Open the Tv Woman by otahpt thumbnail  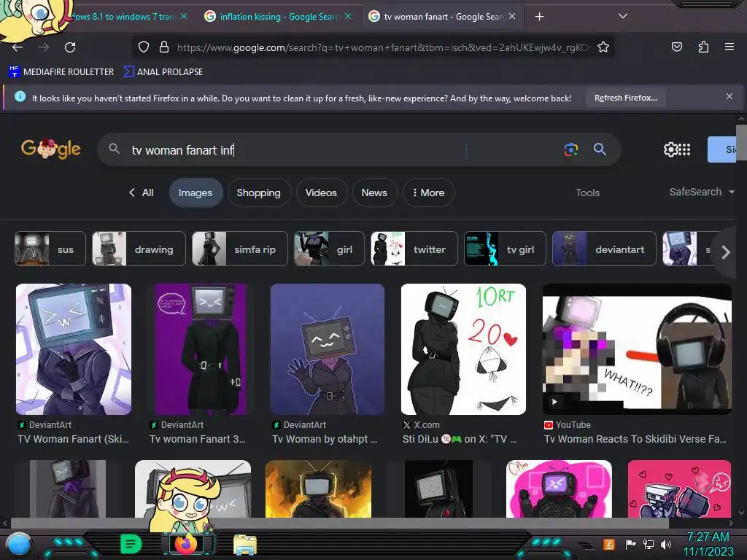point(328,349)
